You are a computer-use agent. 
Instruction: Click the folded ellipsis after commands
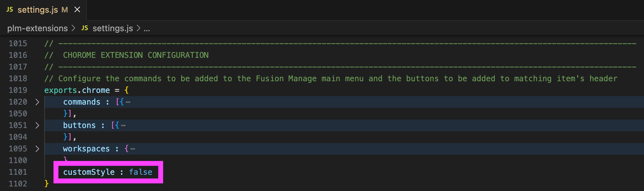(x=128, y=102)
